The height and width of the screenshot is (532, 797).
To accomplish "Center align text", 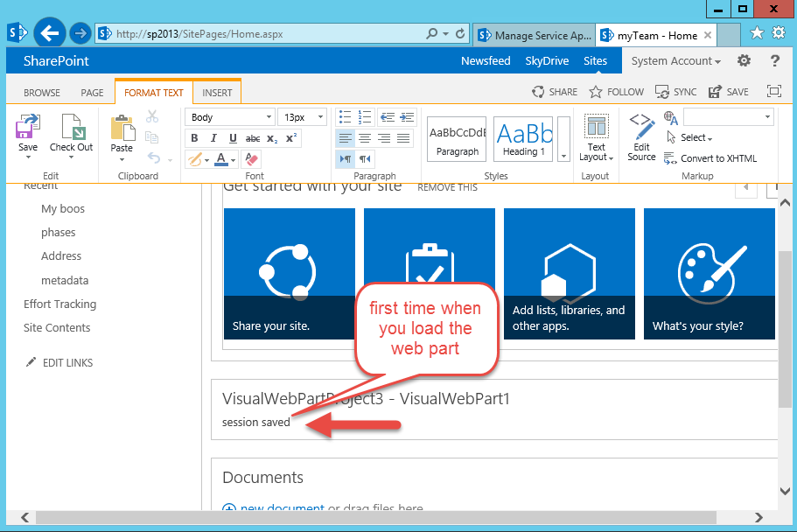I will (x=365, y=138).
